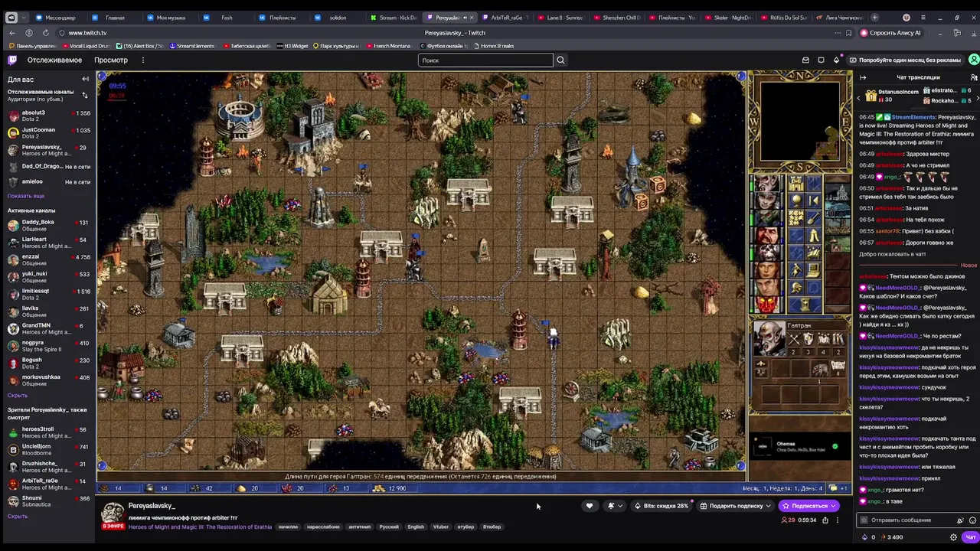Click the Показать еще link
The width and height of the screenshot is (980, 551).
click(26, 196)
